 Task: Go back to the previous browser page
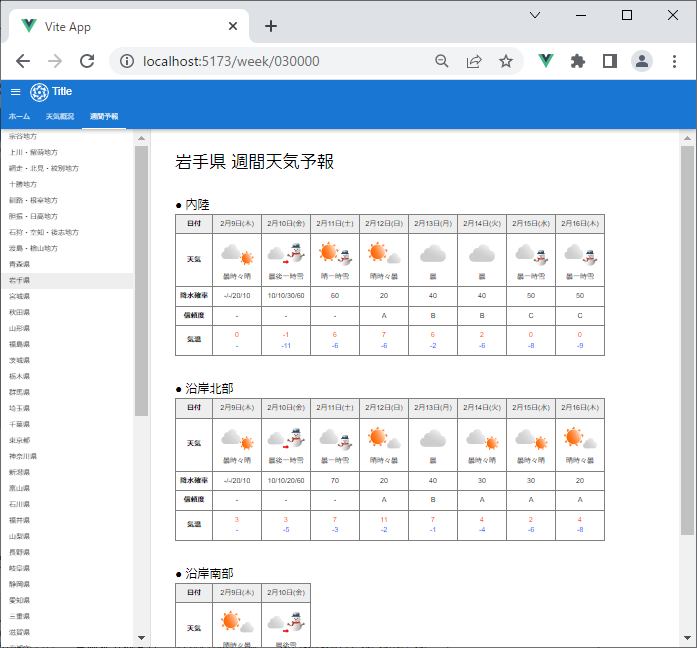pyautogui.click(x=23, y=61)
